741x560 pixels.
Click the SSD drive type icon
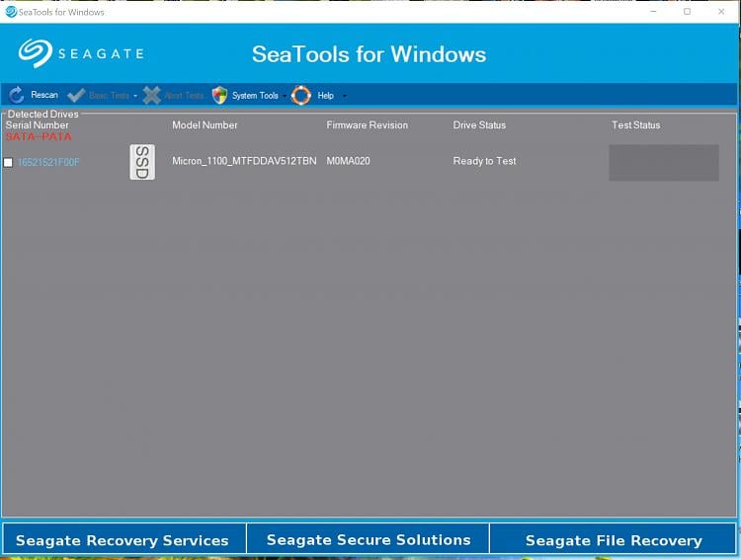point(142,162)
